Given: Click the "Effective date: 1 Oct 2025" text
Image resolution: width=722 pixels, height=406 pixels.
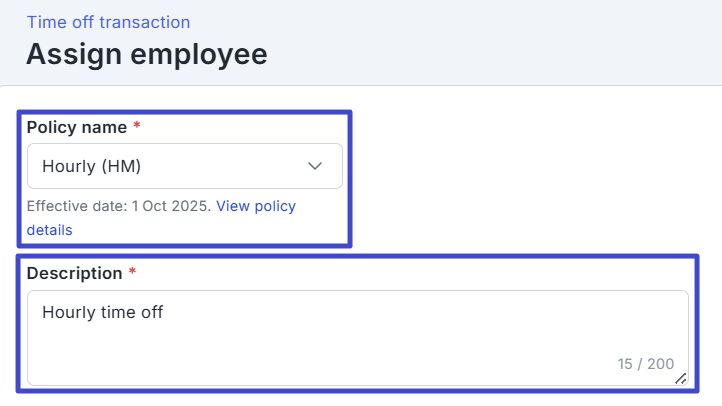Looking at the screenshot, I should [118, 206].
